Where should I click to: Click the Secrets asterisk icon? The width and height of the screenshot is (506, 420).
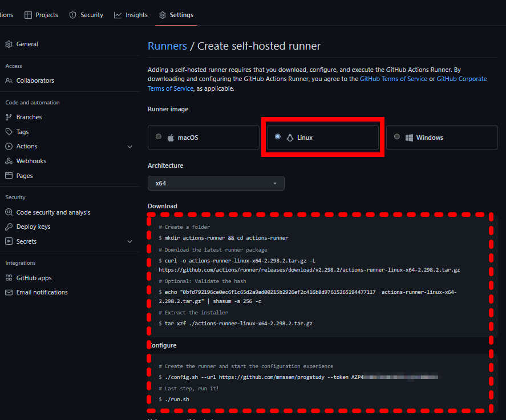click(9, 241)
